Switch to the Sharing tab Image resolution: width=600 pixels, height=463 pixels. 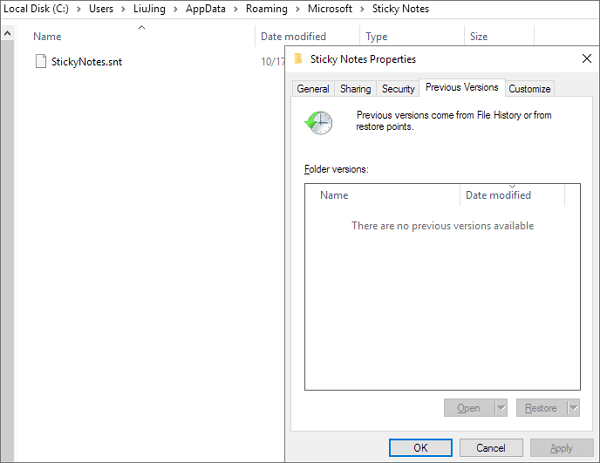tap(355, 89)
